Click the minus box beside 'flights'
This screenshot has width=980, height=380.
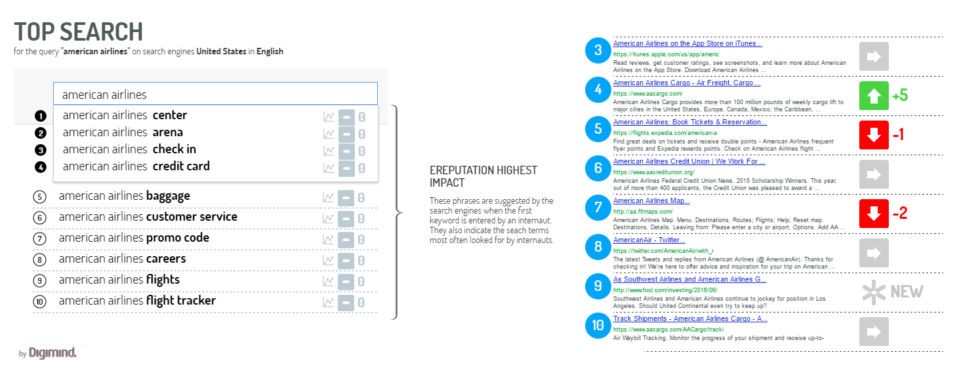[x=346, y=282]
